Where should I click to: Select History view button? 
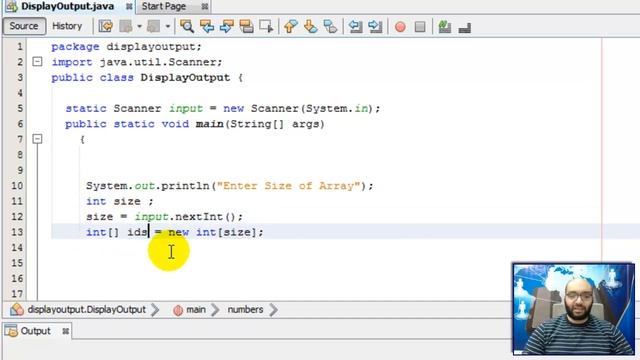(67, 26)
